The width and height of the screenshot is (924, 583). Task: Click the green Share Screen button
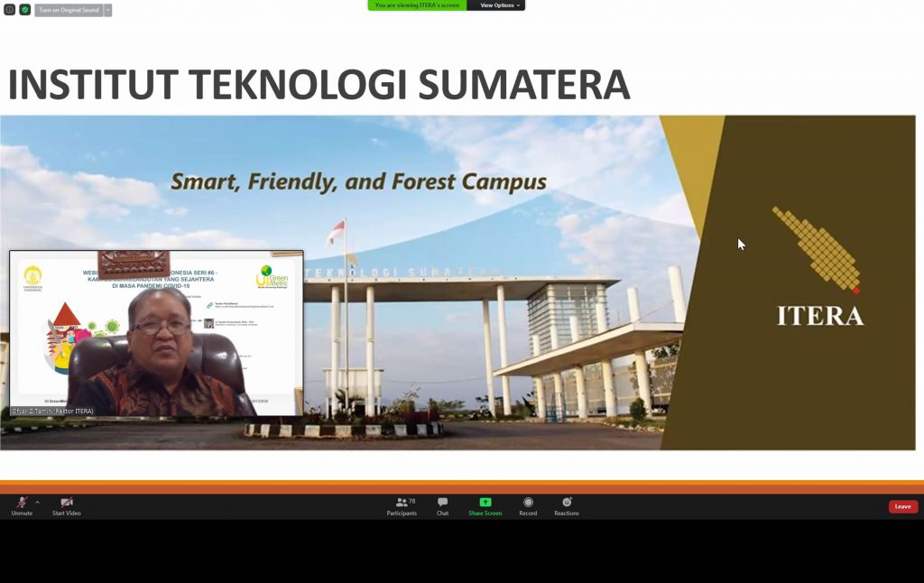tap(485, 506)
